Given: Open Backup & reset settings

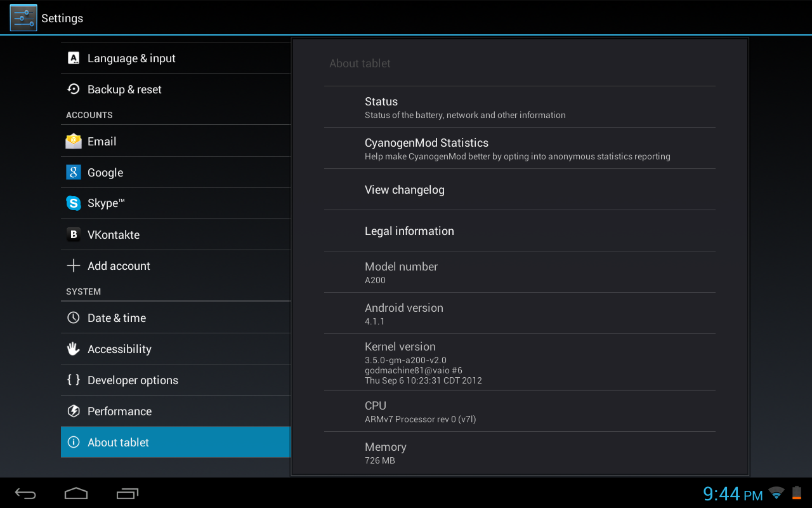Looking at the screenshot, I should coord(176,90).
